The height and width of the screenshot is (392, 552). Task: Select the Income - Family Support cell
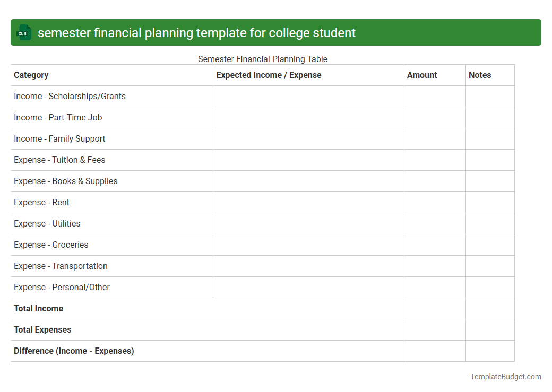click(59, 138)
